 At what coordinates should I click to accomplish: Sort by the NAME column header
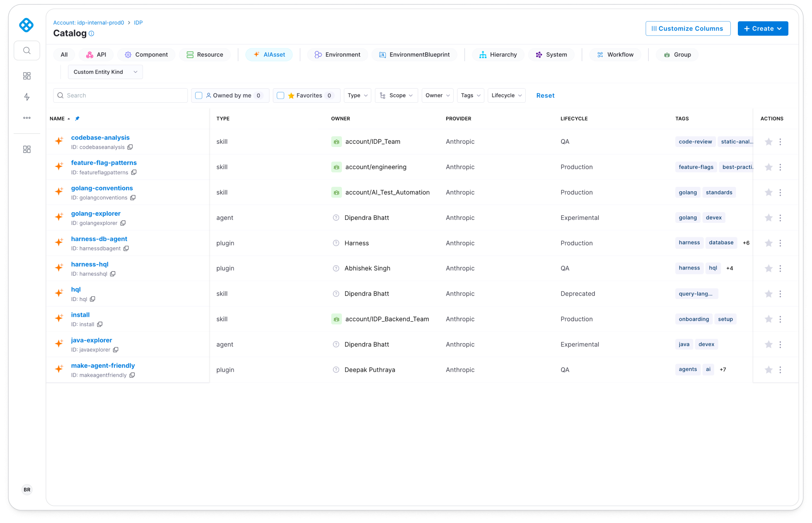point(57,119)
